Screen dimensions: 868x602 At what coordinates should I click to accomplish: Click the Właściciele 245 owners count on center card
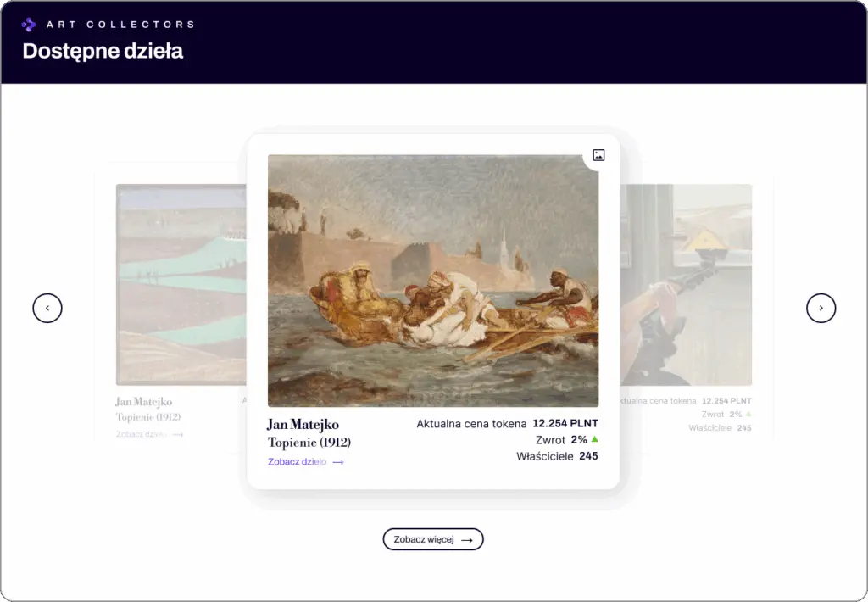557,456
